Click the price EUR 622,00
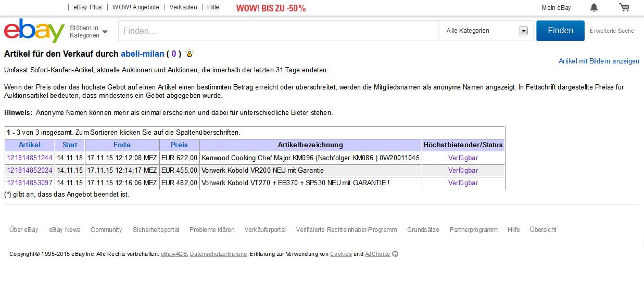The width and height of the screenshot is (644, 284). click(x=179, y=158)
